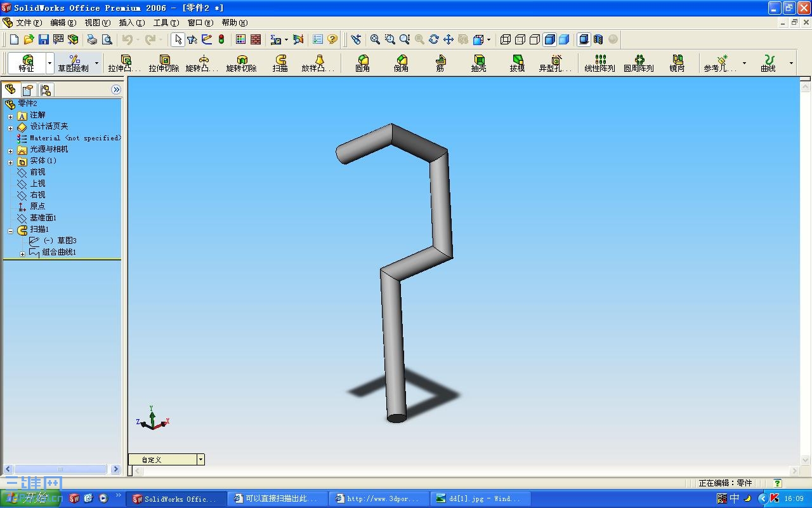
Task: Click the Fillet (圆角) tool
Action: tap(363, 63)
